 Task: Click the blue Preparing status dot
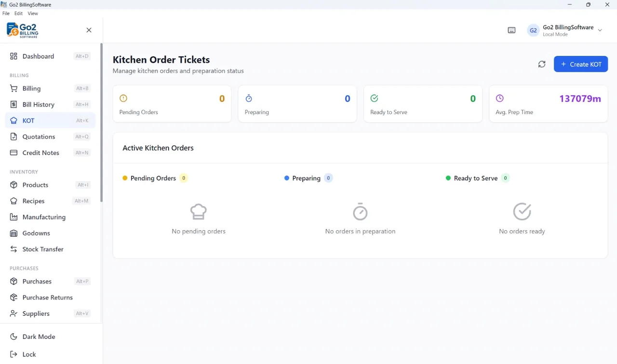(287, 178)
